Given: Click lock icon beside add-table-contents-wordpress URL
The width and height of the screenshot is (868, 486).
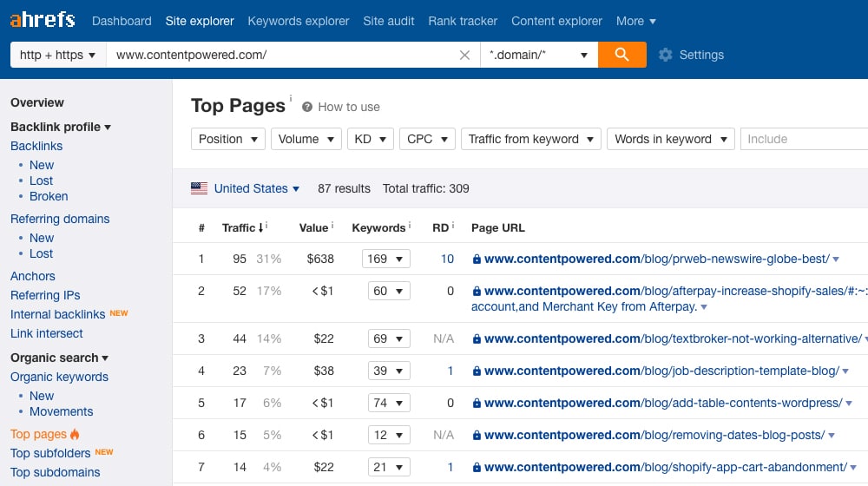Looking at the screenshot, I should [476, 403].
